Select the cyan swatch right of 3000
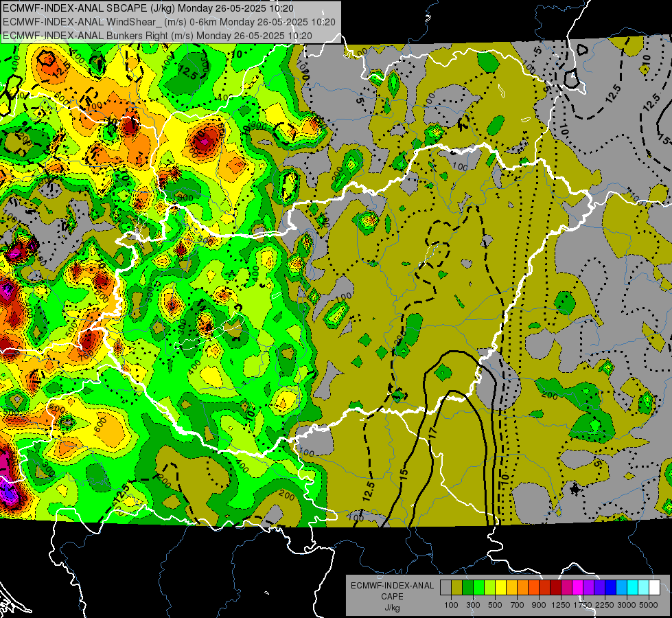The image size is (672, 618). (633, 588)
